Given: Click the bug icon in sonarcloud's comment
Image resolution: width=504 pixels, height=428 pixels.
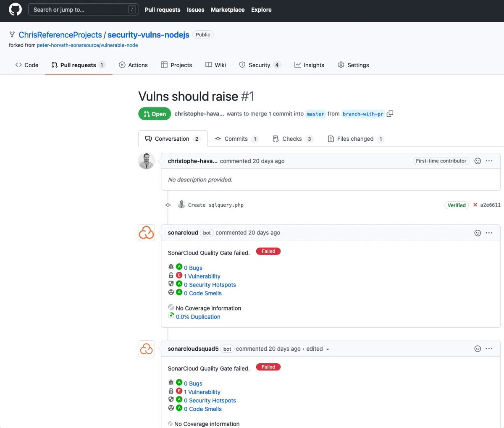Looking at the screenshot, I should pyautogui.click(x=171, y=267).
